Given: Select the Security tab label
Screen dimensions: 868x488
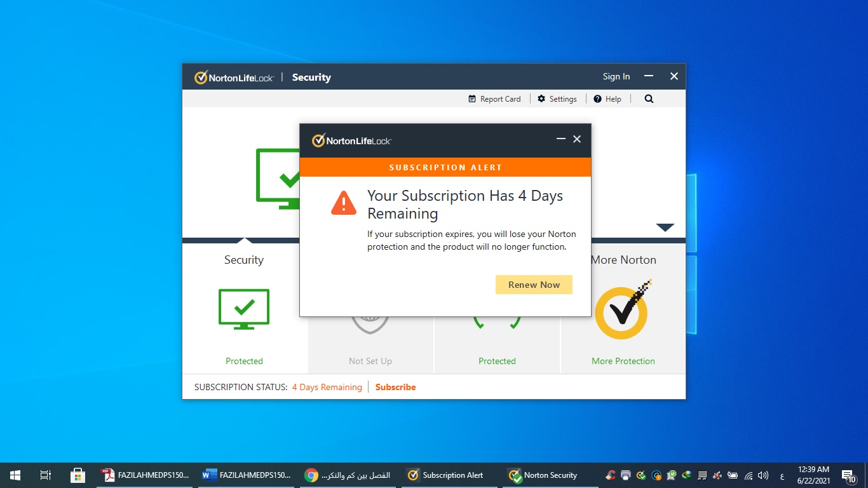Looking at the screenshot, I should pyautogui.click(x=244, y=260).
